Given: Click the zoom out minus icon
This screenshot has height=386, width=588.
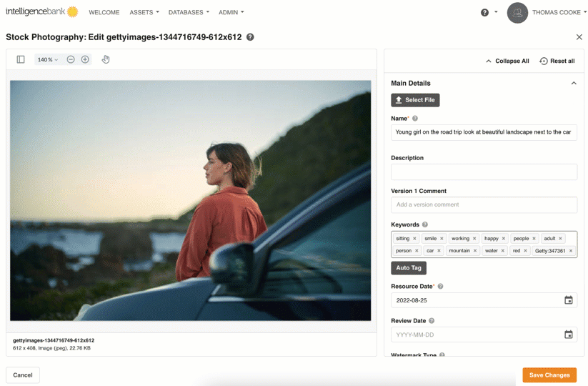Looking at the screenshot, I should pyautogui.click(x=71, y=59).
